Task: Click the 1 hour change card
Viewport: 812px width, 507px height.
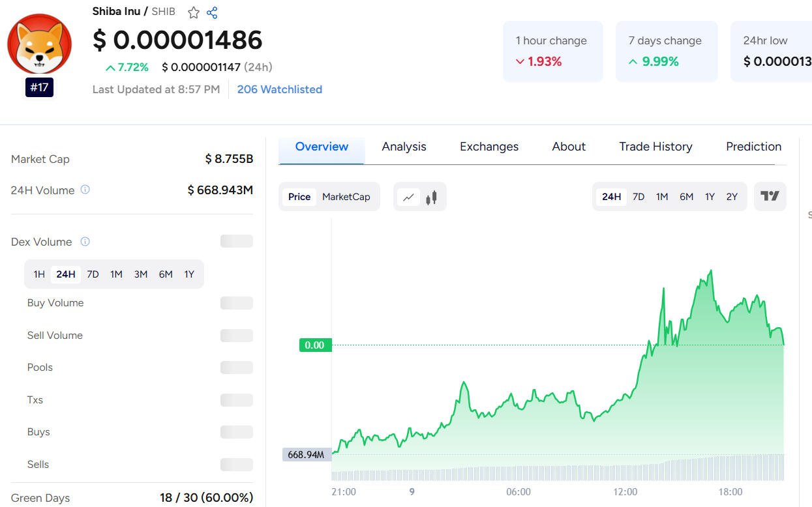Action: [553, 51]
